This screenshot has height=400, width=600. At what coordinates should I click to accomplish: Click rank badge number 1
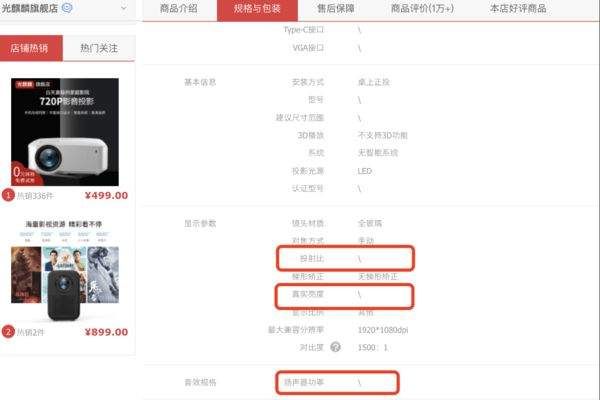pos(8,195)
